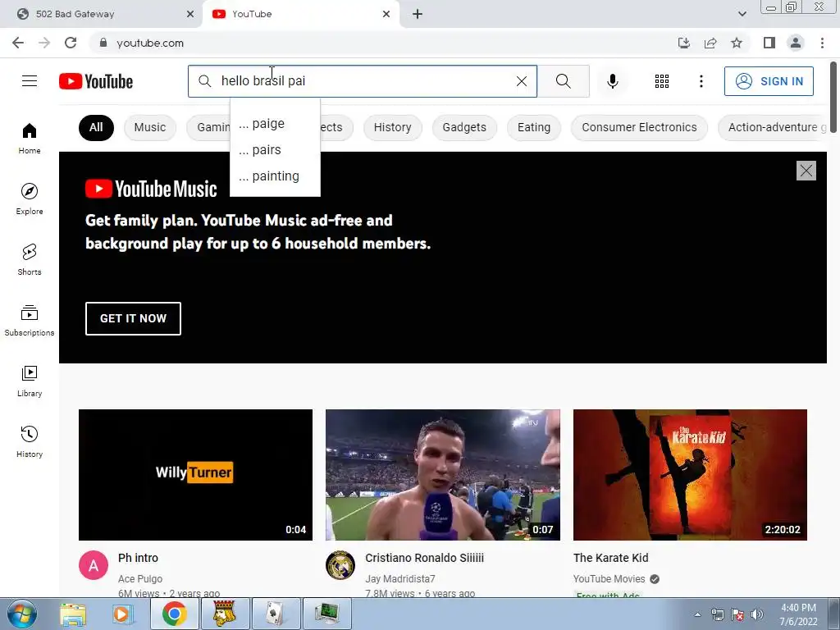Open a new browser tab

pos(418,14)
